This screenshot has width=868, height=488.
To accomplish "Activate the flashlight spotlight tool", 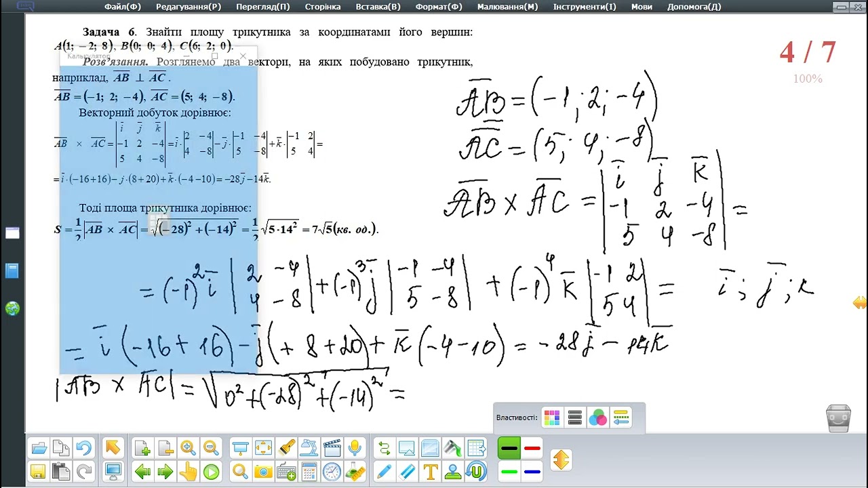I will [286, 448].
